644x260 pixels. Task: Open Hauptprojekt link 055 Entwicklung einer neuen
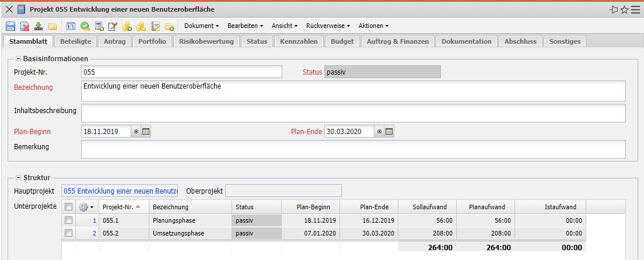pos(120,191)
